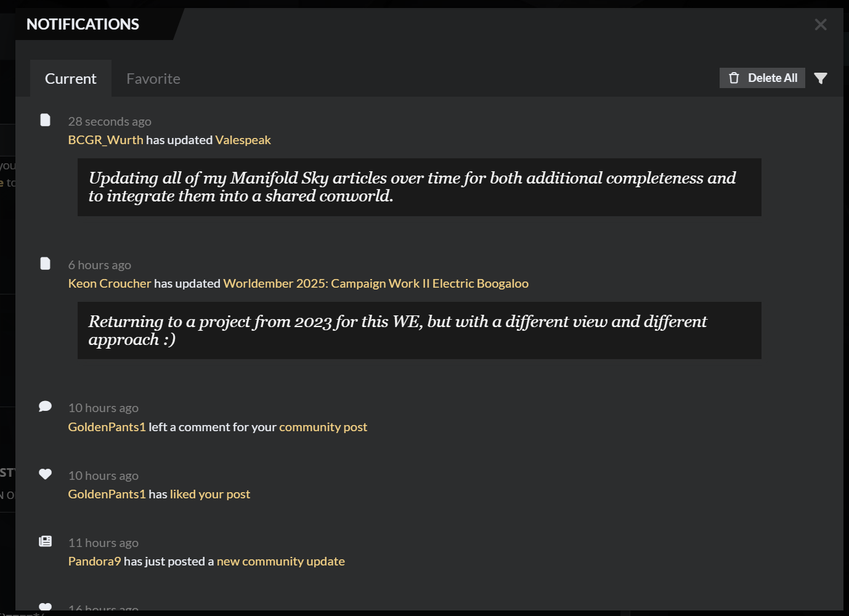Switch to the Favorite tab
The height and width of the screenshot is (616, 849).
[153, 79]
